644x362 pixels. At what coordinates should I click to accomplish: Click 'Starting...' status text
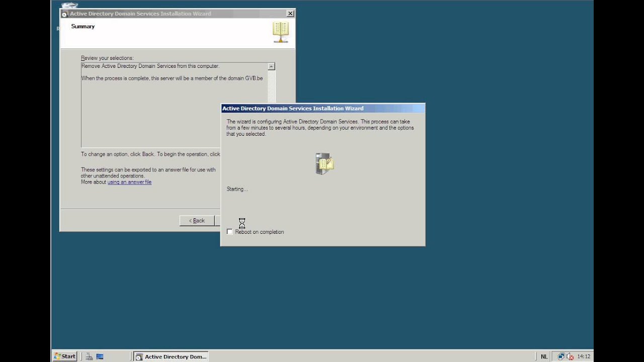pyautogui.click(x=237, y=189)
